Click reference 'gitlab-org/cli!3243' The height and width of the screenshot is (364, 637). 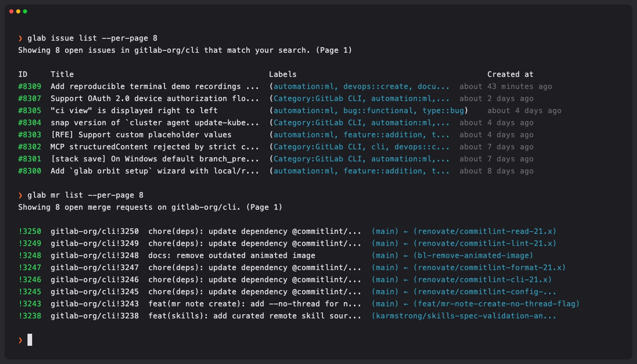[x=95, y=303]
